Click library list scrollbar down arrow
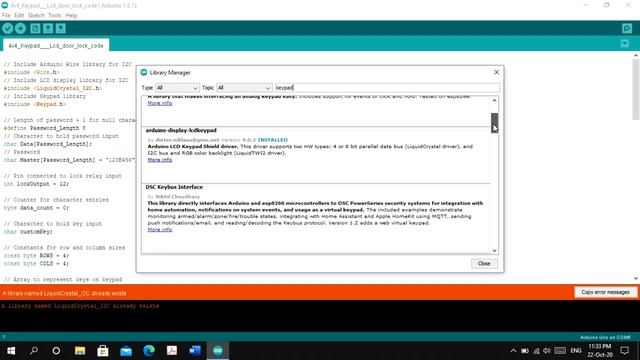 click(x=494, y=250)
